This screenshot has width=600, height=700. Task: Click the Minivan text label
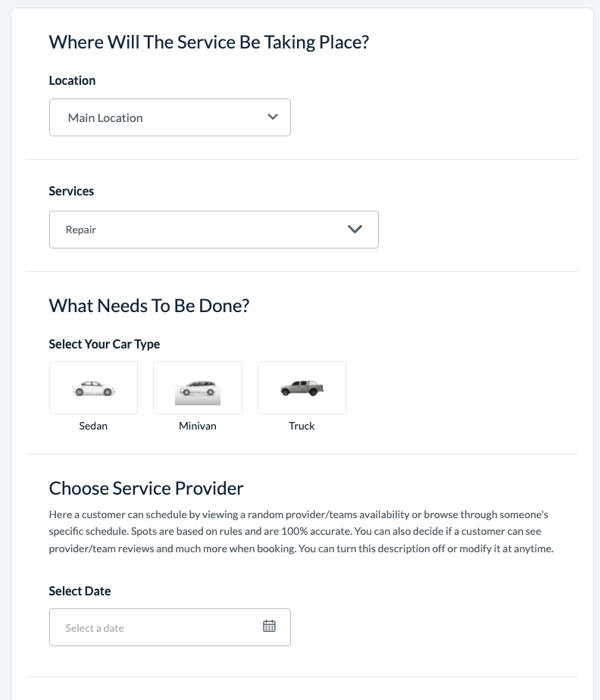[198, 426]
